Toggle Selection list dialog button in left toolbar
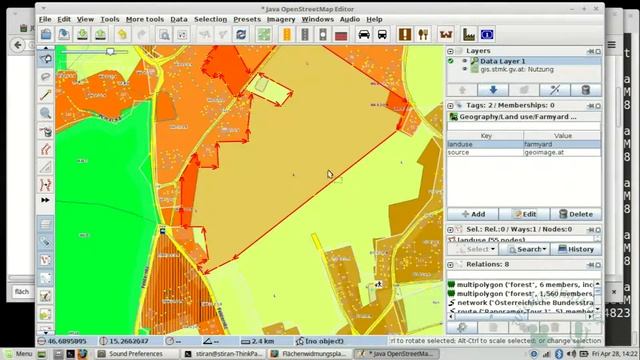 pyautogui.click(x=46, y=260)
